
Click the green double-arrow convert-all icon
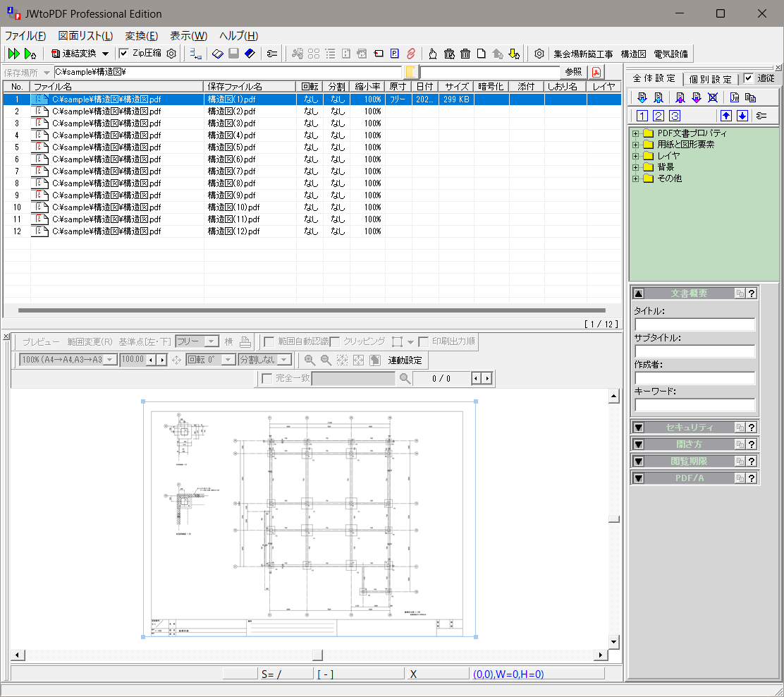coord(13,54)
